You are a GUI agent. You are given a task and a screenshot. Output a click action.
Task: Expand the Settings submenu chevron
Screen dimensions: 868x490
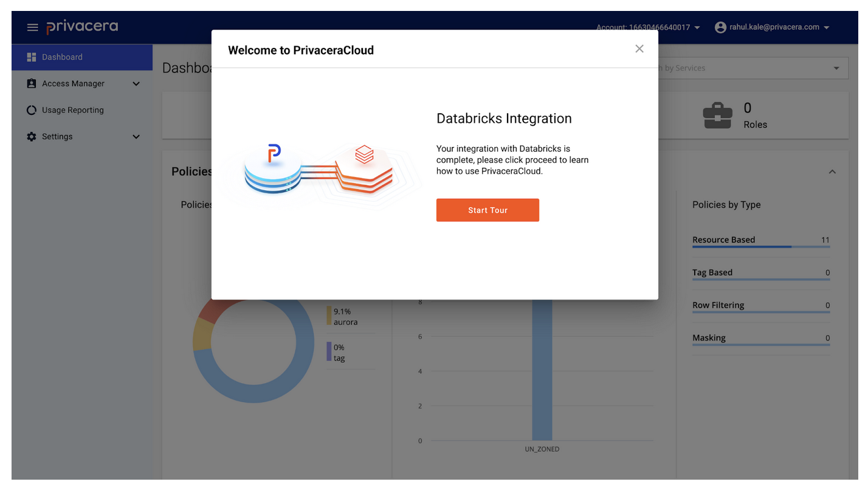136,137
